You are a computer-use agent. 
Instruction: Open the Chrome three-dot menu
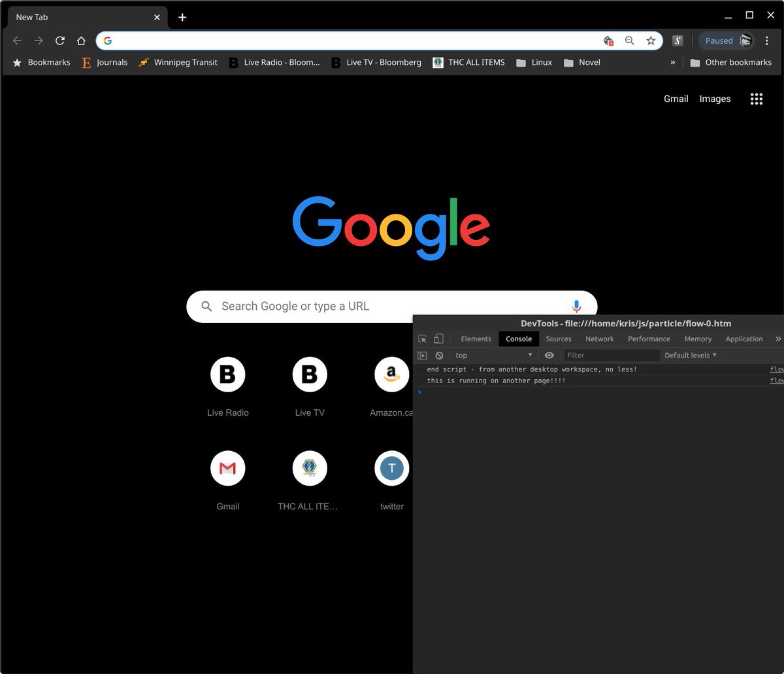point(767,41)
